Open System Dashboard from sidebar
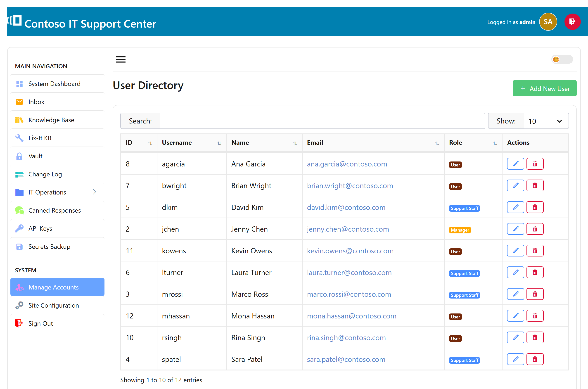This screenshot has height=389, width=588. click(57, 84)
